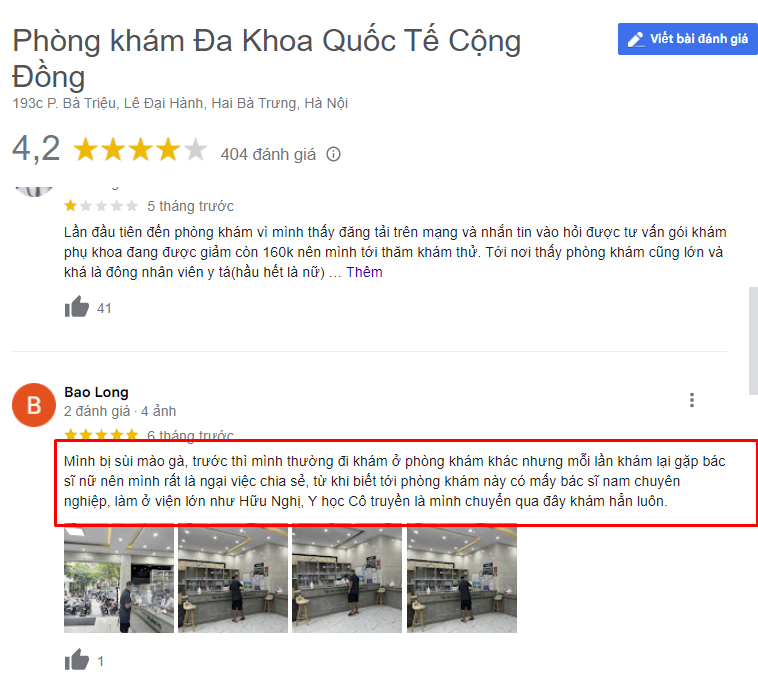Click Bao Long's orange B avatar

pyautogui.click(x=34, y=405)
